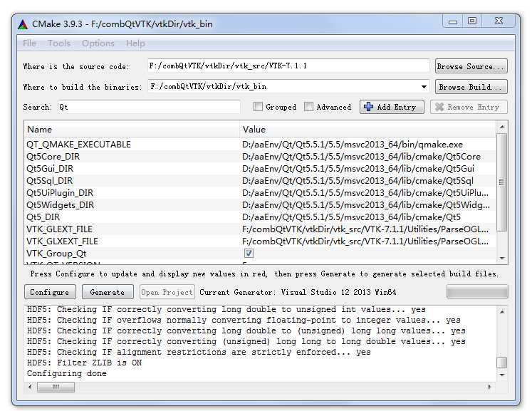
Task: Click output log scroll left arrow
Action: (30, 387)
